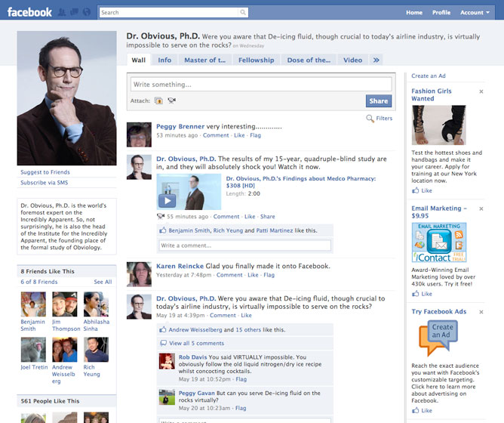Share the 15-year study video post
This screenshot has height=423, width=504.
[267, 216]
